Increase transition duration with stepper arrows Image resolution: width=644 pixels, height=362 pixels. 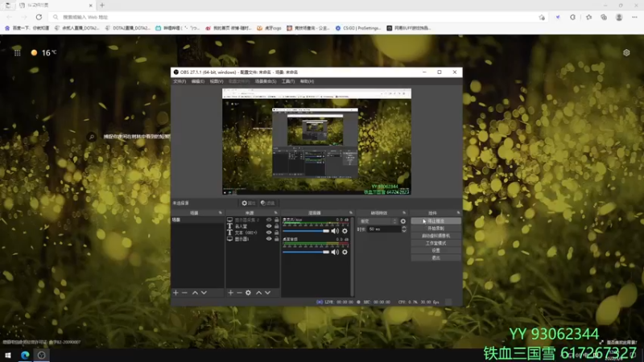tap(404, 228)
